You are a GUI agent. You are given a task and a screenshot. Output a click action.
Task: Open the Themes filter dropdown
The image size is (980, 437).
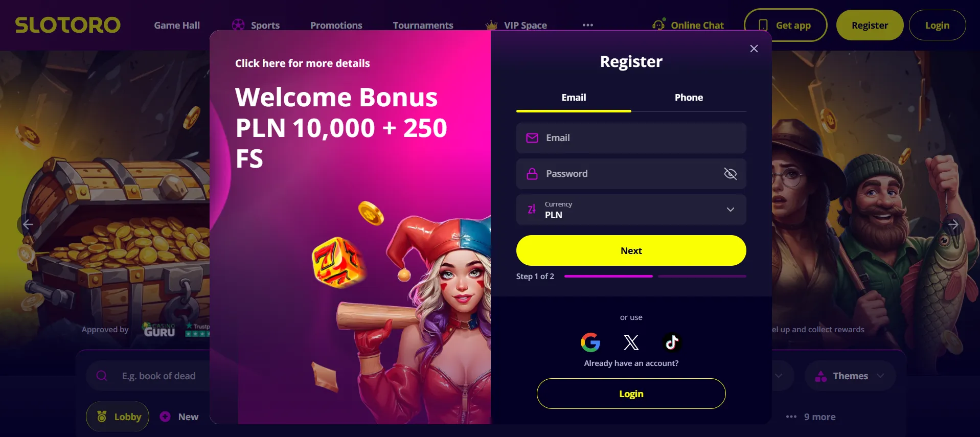pos(850,376)
